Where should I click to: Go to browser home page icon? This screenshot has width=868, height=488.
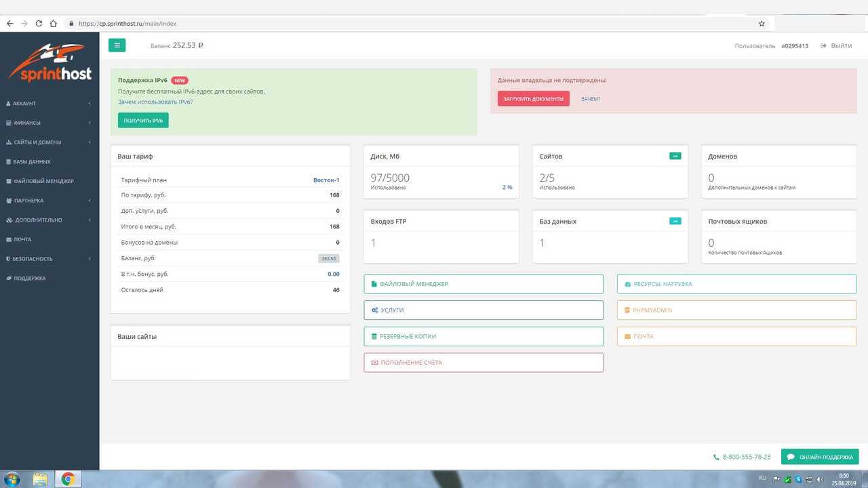53,23
